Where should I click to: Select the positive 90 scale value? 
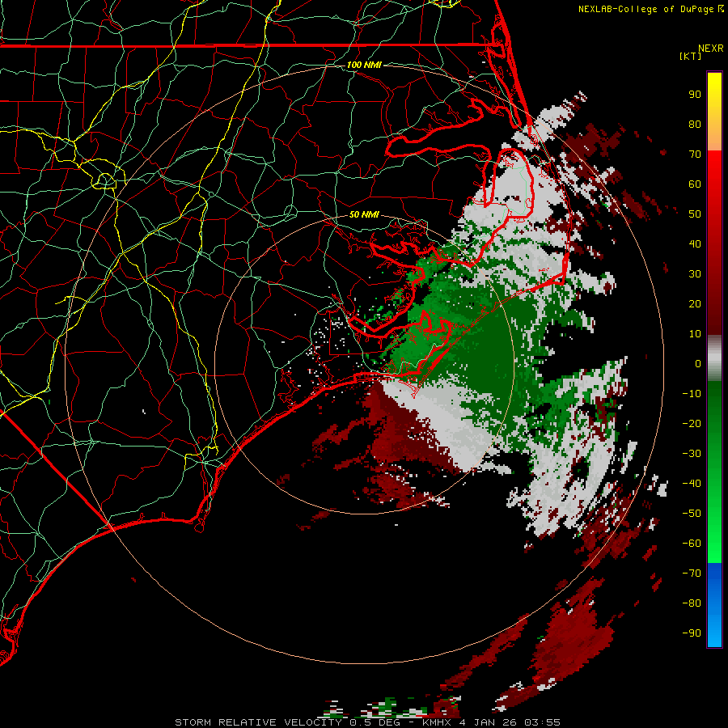pos(695,95)
